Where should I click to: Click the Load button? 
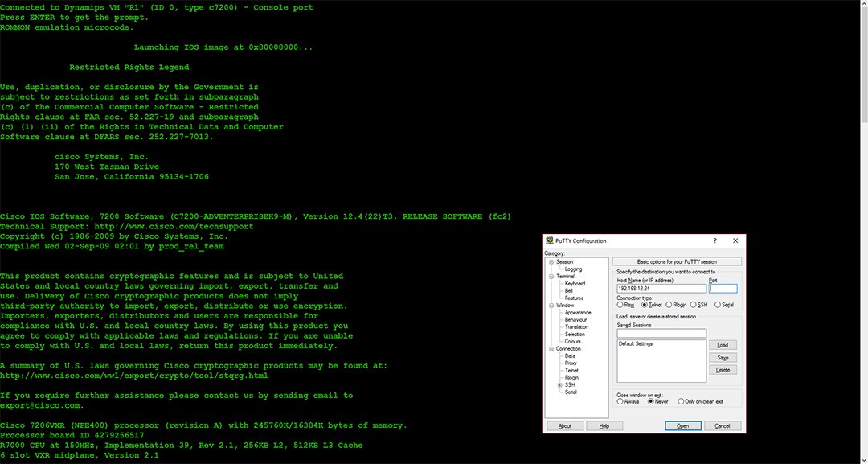pyautogui.click(x=723, y=345)
